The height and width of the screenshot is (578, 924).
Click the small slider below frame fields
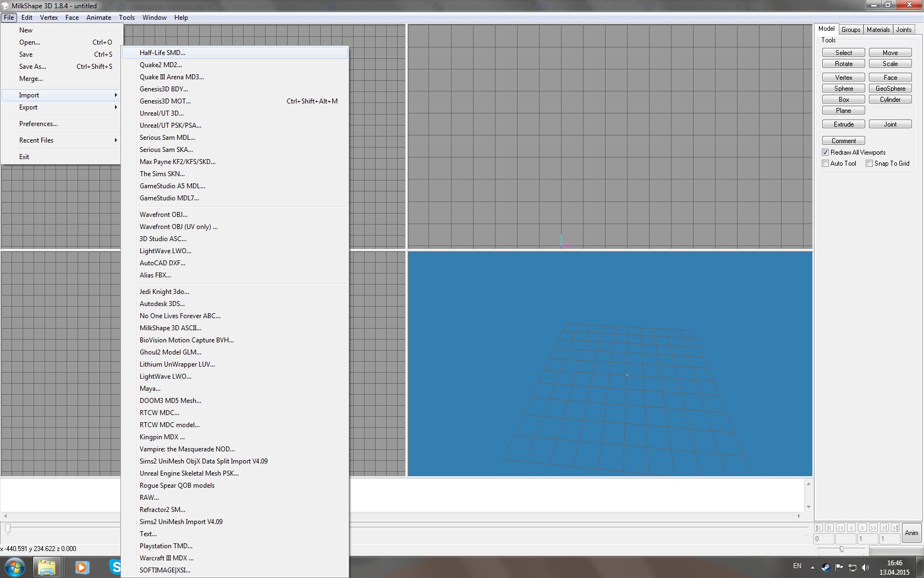841,549
